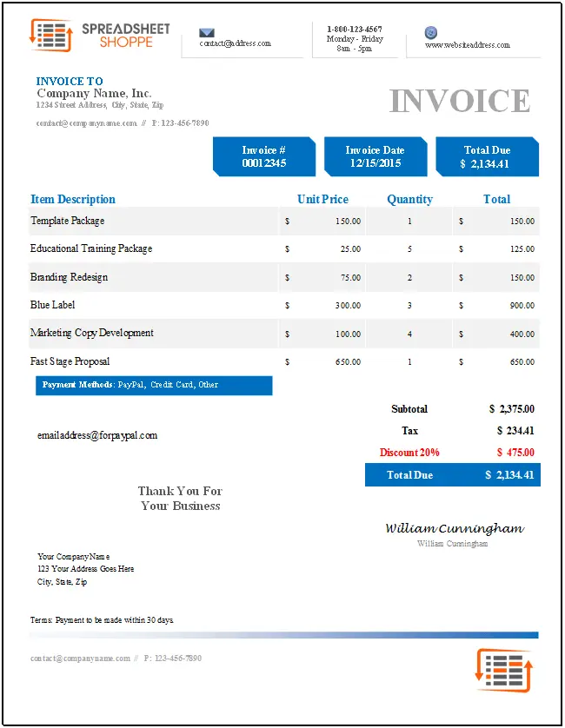Screen dimensions: 565x728
Task: Select the Template Package row description
Action: [x=68, y=221]
